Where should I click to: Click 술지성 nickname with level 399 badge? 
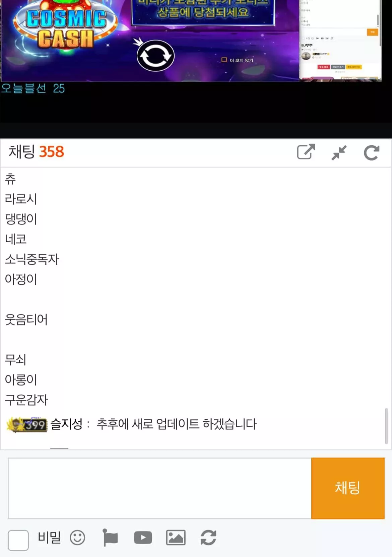pyautogui.click(x=66, y=424)
